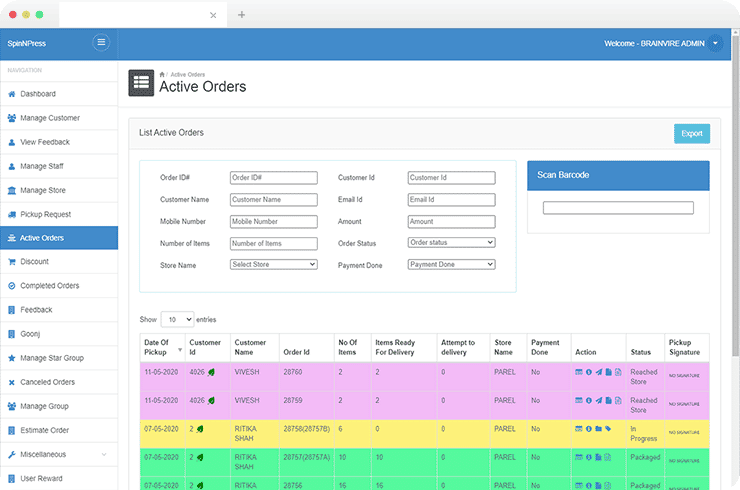Click the Miscellaneous wrench icon
This screenshot has width=740, height=490.
tap(12, 455)
